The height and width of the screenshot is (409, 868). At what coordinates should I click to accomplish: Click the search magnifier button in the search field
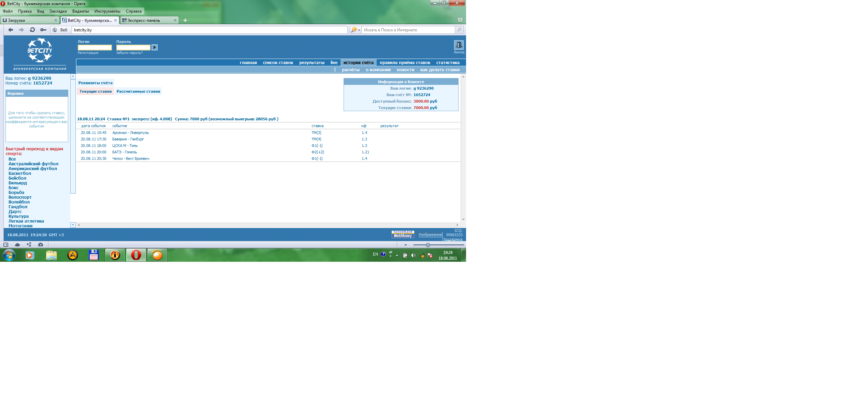(460, 30)
